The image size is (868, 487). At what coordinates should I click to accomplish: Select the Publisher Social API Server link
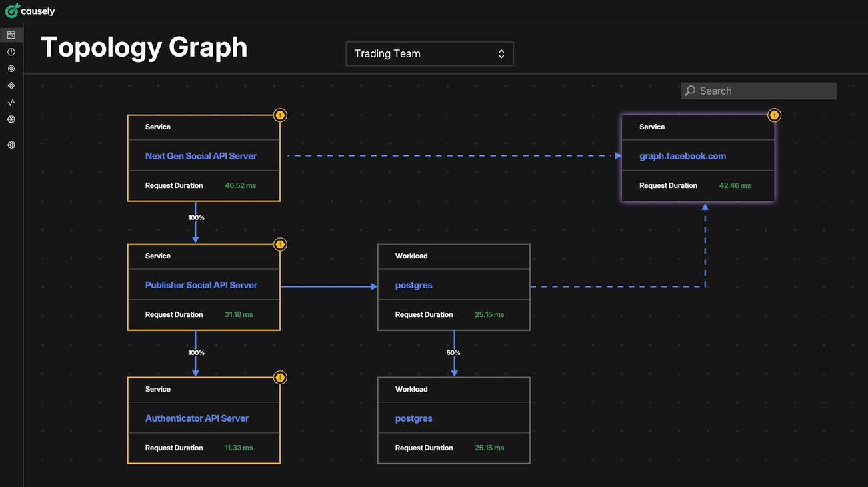201,284
